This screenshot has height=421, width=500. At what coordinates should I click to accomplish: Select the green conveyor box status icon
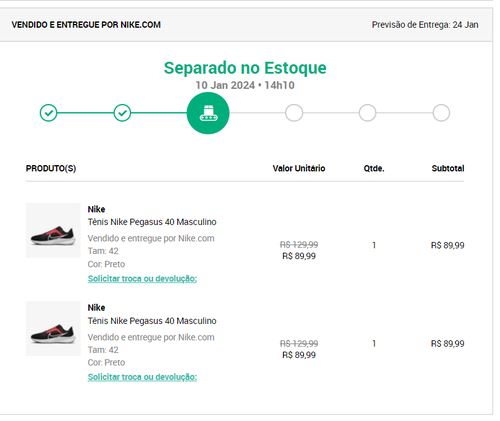(208, 113)
